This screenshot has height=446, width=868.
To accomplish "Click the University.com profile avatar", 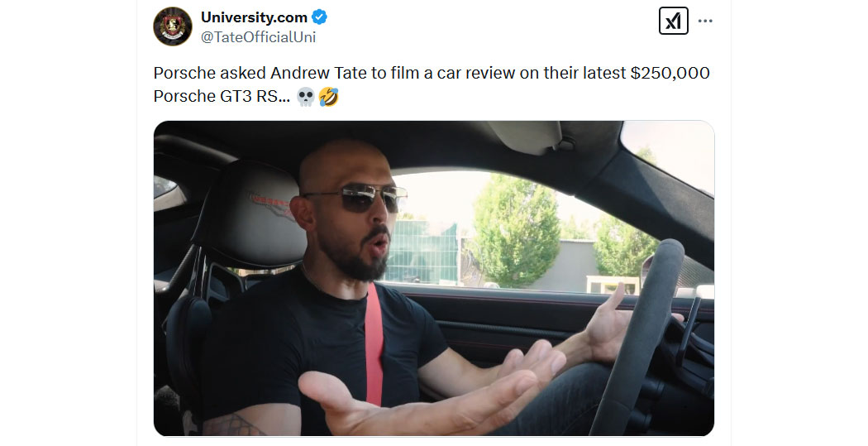I will pyautogui.click(x=173, y=26).
